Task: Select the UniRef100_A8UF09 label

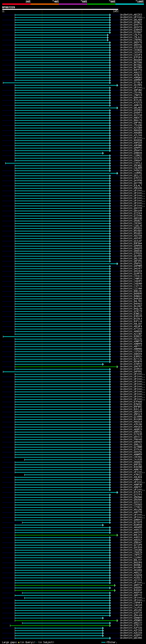Action: pyautogui.click(x=131, y=593)
